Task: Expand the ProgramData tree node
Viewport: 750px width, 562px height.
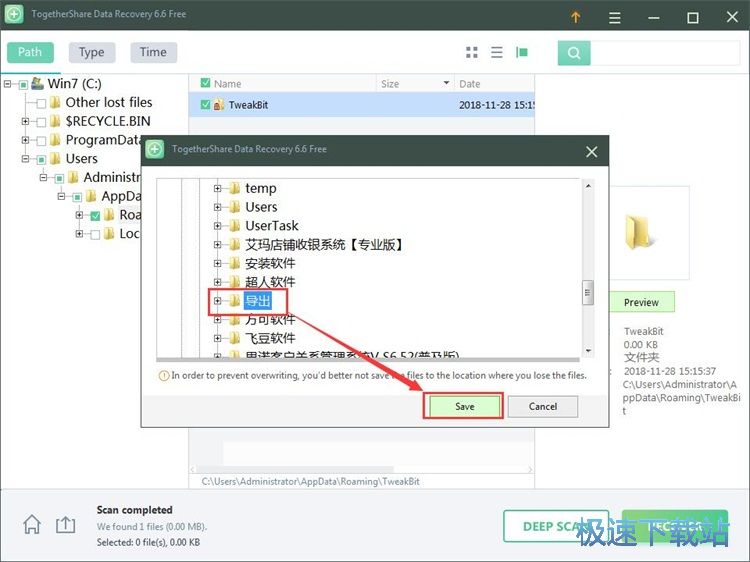Action: click(x=25, y=140)
